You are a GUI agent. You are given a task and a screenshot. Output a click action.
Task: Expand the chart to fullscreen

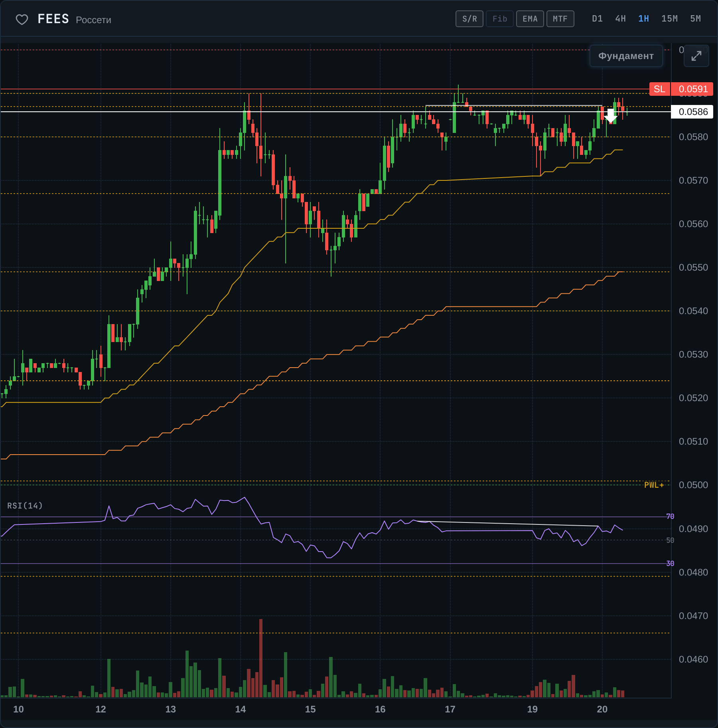click(696, 56)
